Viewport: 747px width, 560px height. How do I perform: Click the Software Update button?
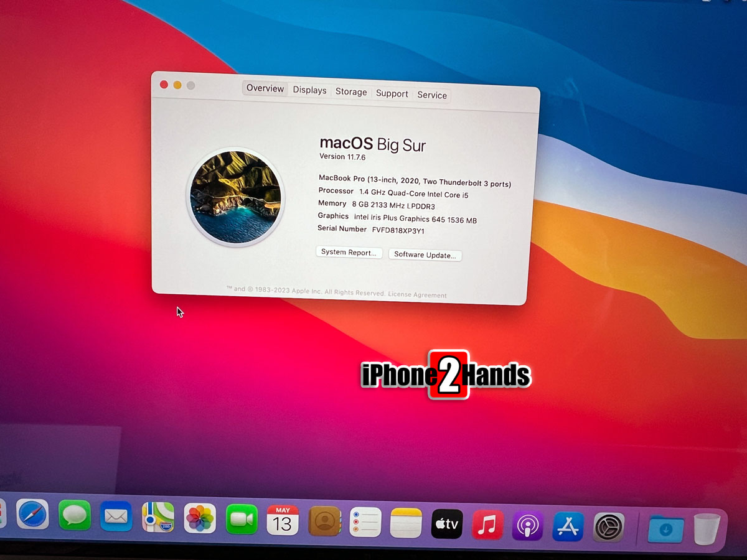[425, 254]
